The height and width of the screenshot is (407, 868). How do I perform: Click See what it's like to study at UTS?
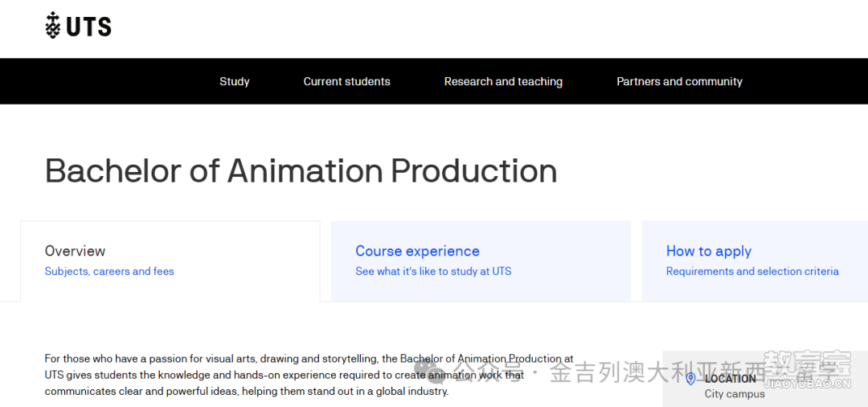433,271
